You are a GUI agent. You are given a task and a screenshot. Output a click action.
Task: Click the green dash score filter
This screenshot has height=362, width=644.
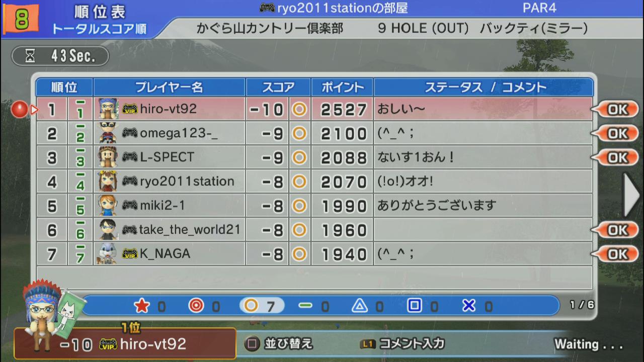tap(305, 306)
